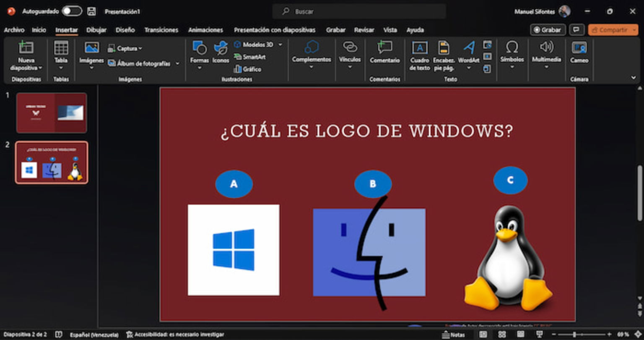Open the Archivo menu

(14, 30)
